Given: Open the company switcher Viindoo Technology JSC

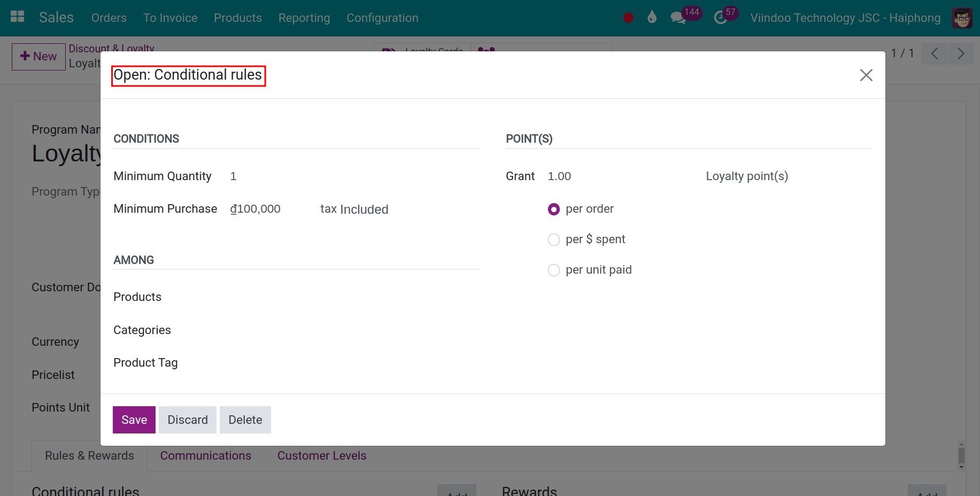Looking at the screenshot, I should point(845,18).
